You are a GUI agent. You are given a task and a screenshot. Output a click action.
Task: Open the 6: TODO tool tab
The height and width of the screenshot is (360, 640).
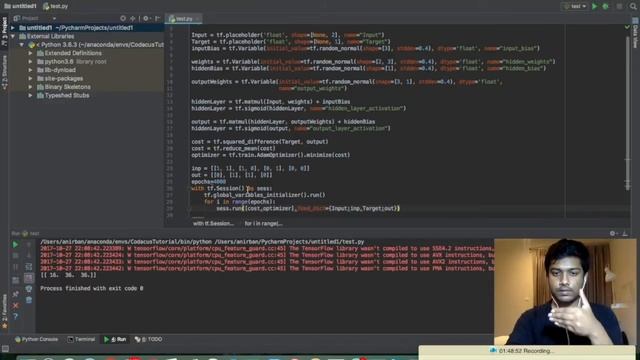tap(149, 340)
